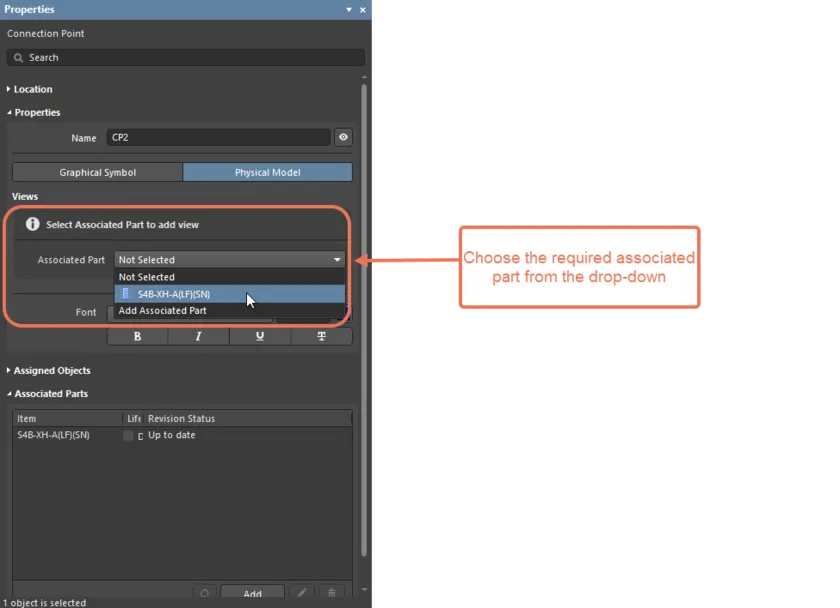
Task: Click the info icon in Views section
Action: coord(33,224)
